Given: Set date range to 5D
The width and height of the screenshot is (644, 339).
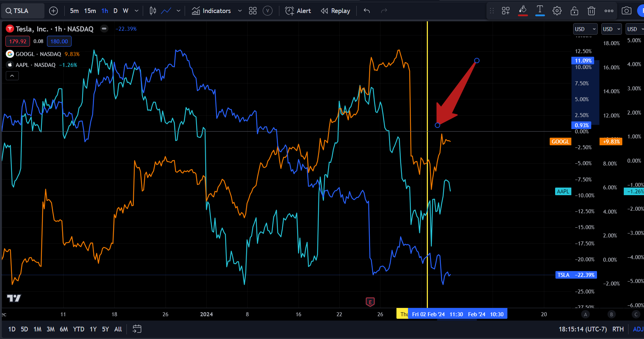Looking at the screenshot, I should pos(24,329).
